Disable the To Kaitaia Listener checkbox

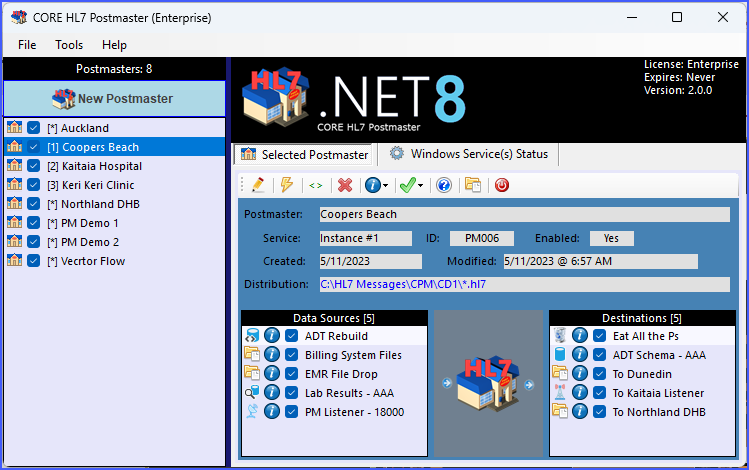point(599,393)
